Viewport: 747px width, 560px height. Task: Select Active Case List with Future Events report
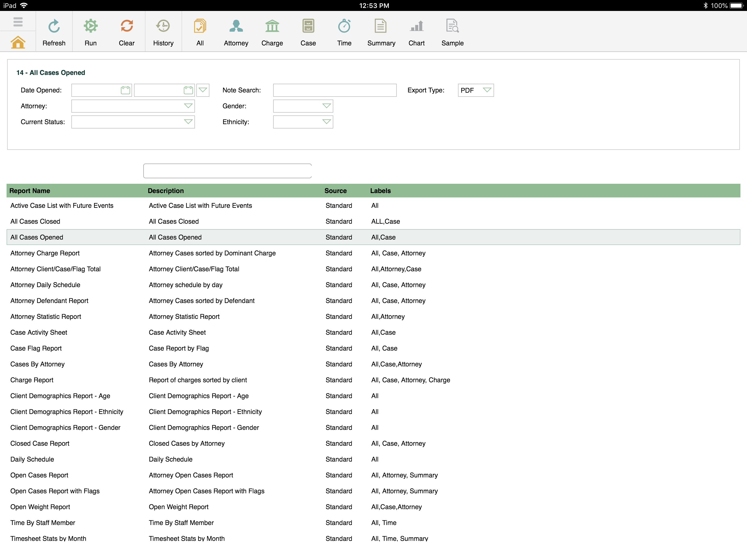[373, 205]
